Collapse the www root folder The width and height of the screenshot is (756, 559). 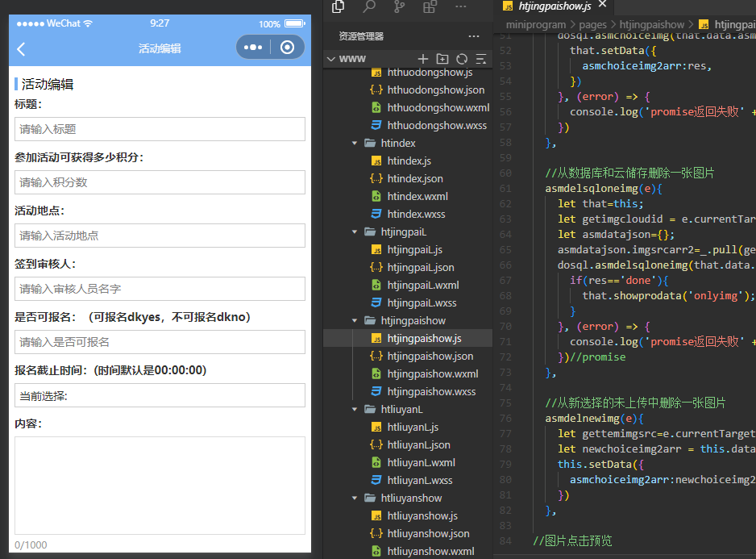point(330,59)
